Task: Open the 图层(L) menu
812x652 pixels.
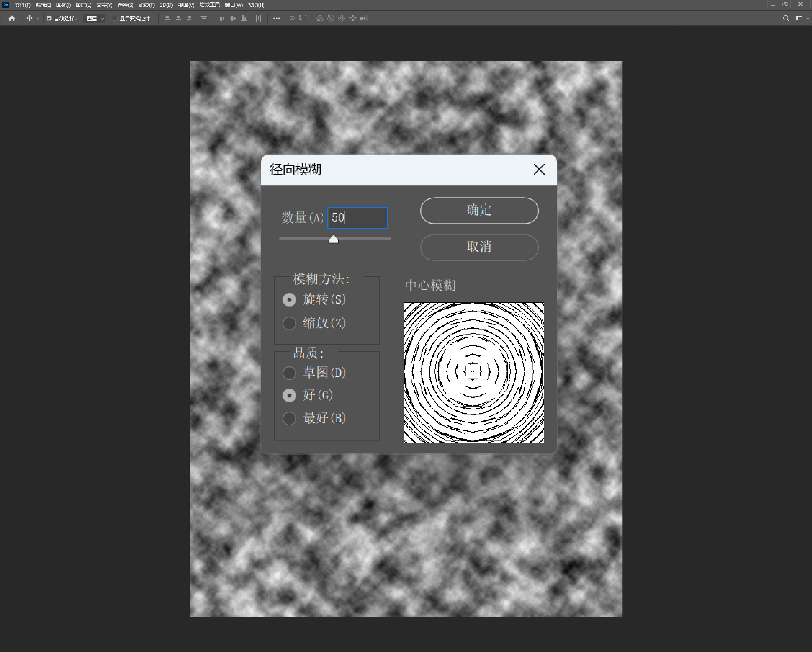Action: click(83, 5)
